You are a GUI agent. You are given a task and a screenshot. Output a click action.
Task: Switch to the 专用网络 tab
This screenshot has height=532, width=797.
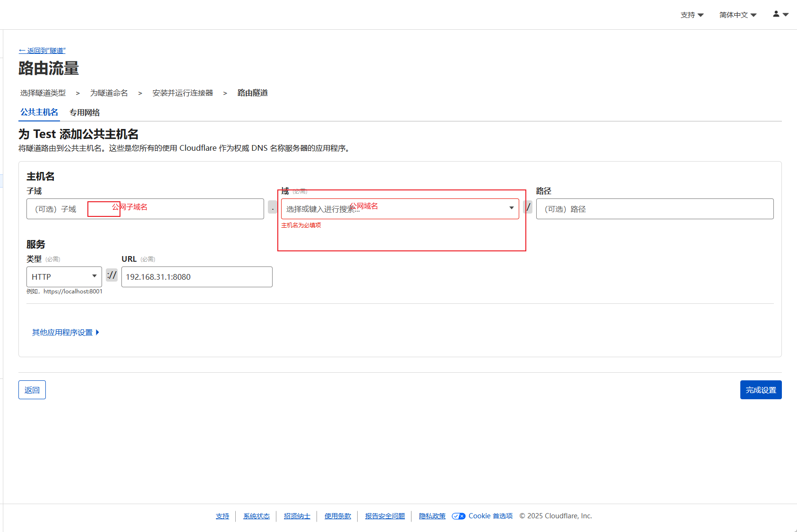click(85, 112)
